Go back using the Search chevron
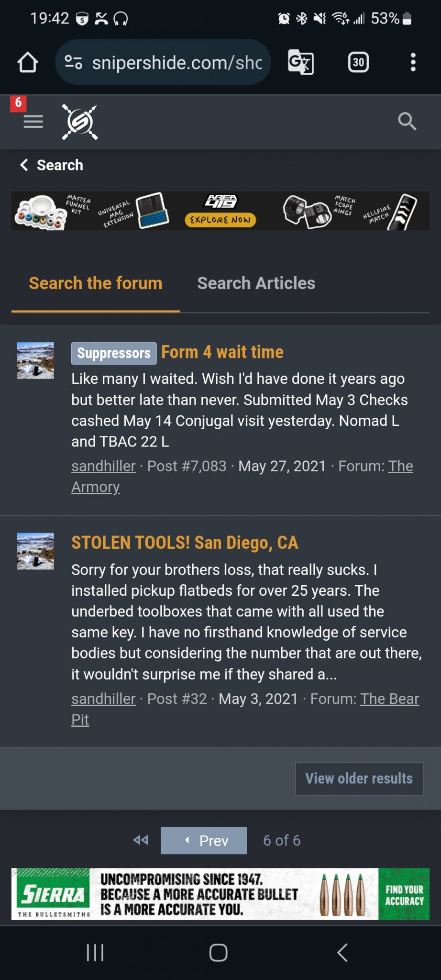This screenshot has width=441, height=980. click(24, 165)
